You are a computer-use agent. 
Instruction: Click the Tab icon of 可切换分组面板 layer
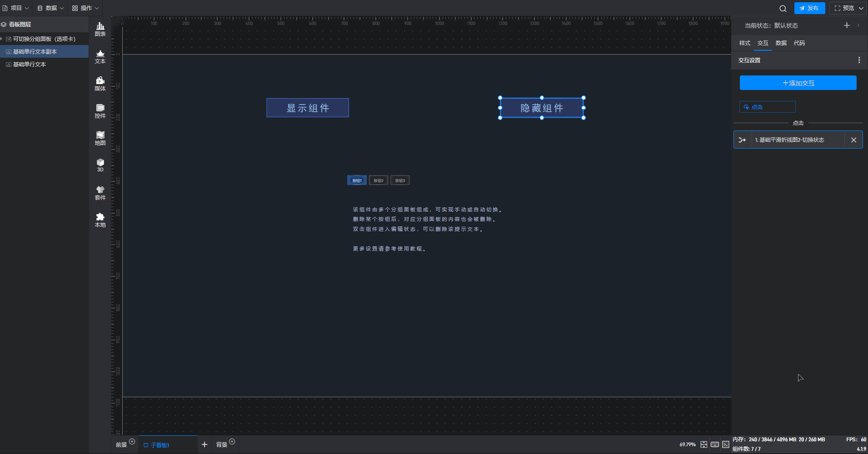click(x=9, y=39)
